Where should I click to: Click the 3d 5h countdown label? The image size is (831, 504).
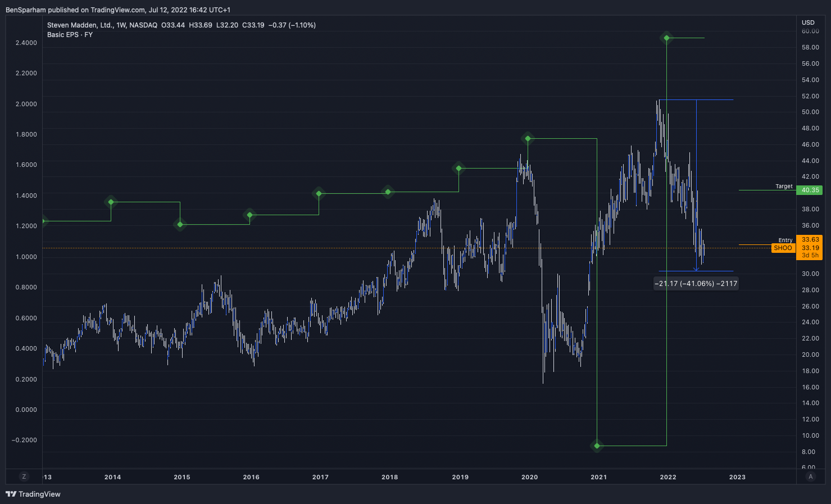[810, 255]
